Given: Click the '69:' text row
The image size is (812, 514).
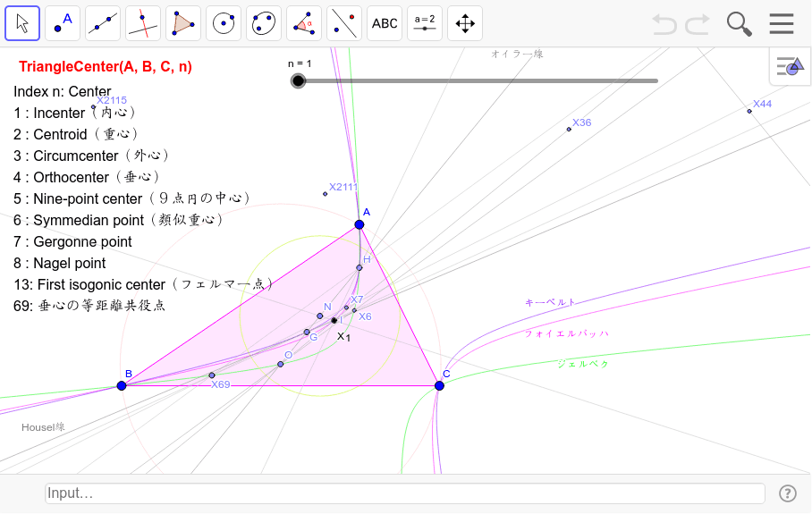Looking at the screenshot, I should 89,306.
